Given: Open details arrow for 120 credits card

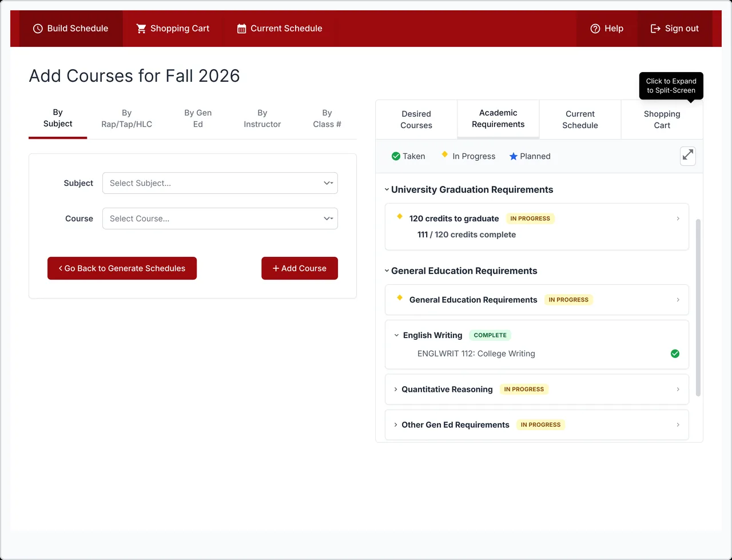Looking at the screenshot, I should 678,219.
